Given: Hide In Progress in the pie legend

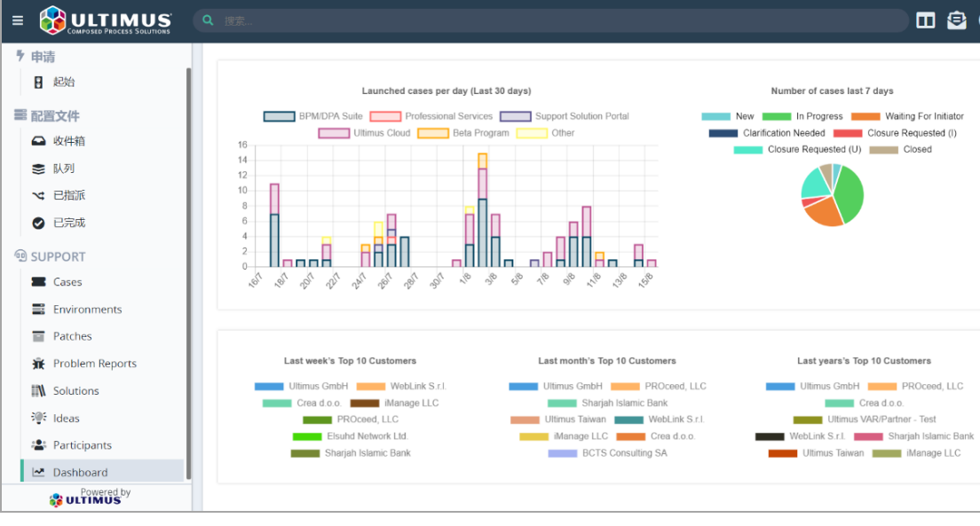Looking at the screenshot, I should [802, 116].
